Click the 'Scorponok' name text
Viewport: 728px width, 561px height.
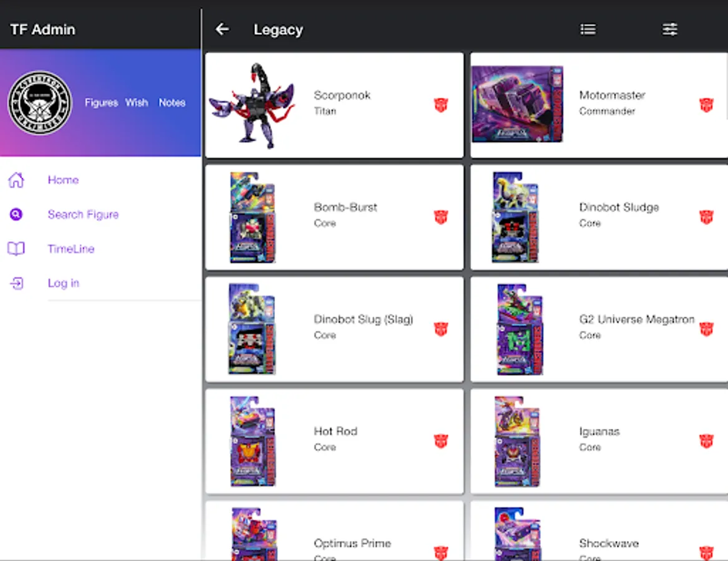pos(342,95)
